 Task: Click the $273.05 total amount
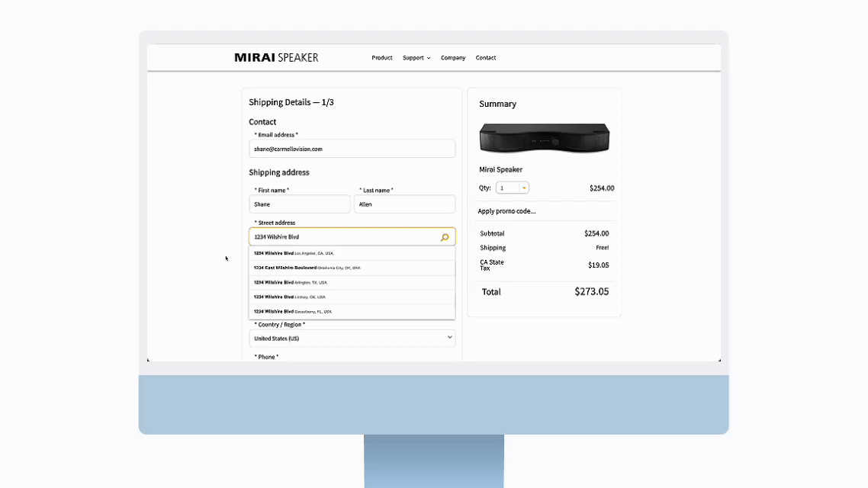click(591, 291)
